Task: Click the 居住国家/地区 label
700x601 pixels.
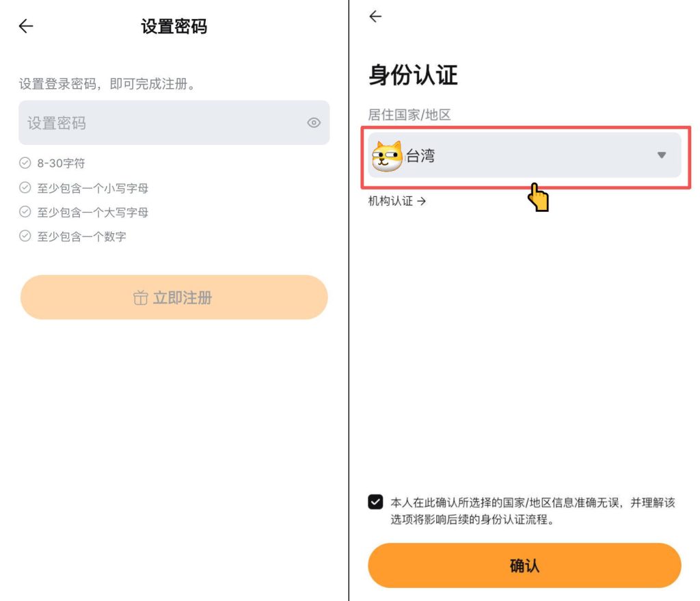Action: tap(409, 115)
